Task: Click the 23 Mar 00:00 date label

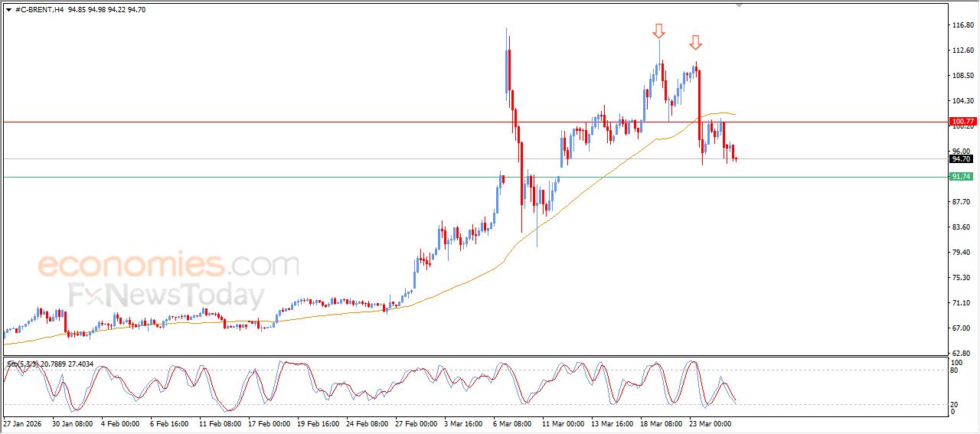Action: pos(709,423)
